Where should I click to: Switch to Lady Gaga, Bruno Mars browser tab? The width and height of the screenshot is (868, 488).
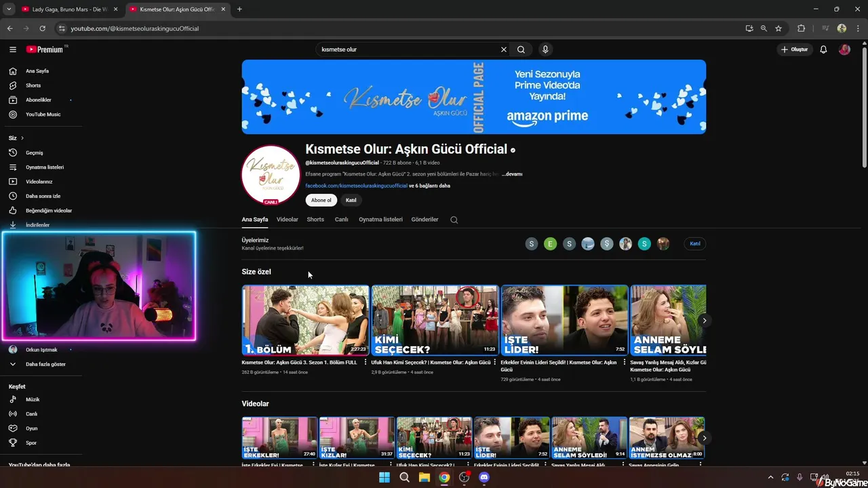69,9
